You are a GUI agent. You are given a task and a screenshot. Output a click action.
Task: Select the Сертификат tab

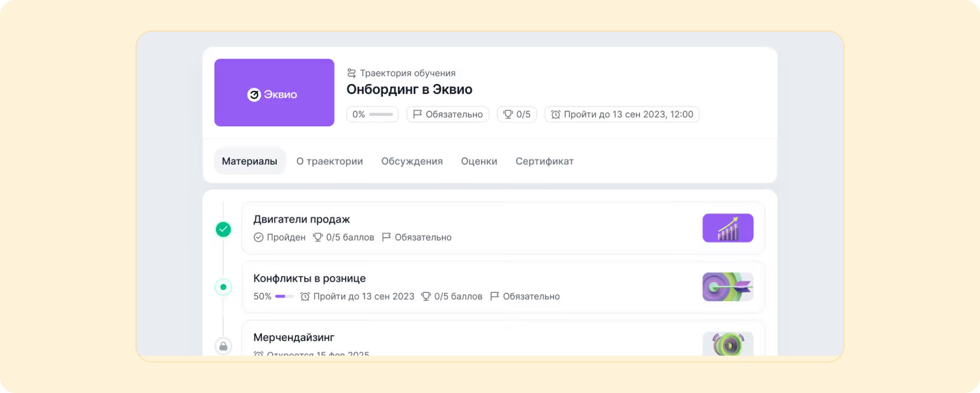tap(544, 161)
